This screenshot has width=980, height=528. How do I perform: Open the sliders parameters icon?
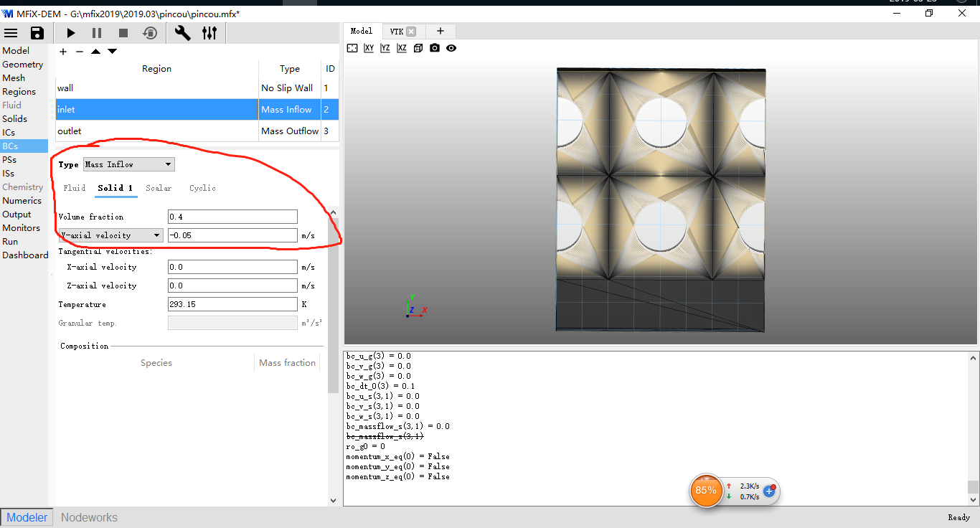tap(209, 33)
